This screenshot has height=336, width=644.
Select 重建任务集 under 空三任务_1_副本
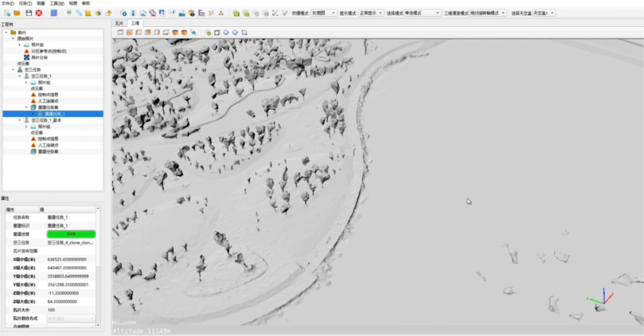pos(48,152)
